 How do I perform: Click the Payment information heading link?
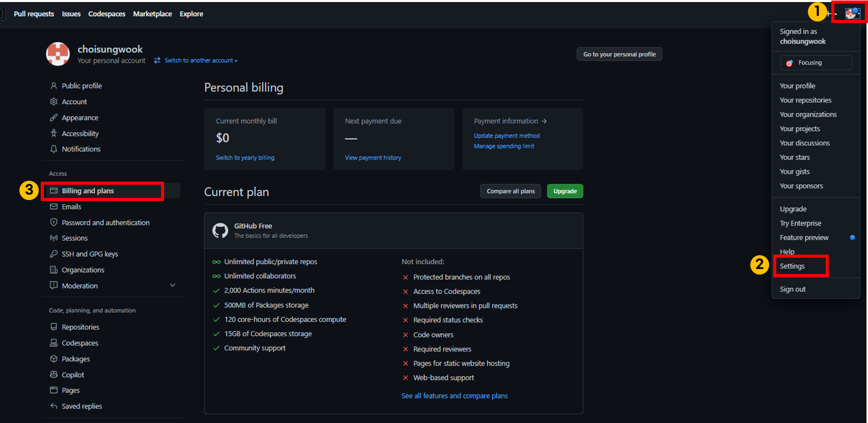[510, 121]
